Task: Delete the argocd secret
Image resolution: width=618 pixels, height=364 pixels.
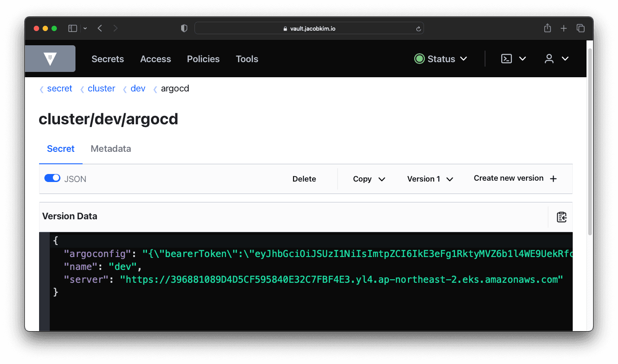Action: pyautogui.click(x=304, y=178)
